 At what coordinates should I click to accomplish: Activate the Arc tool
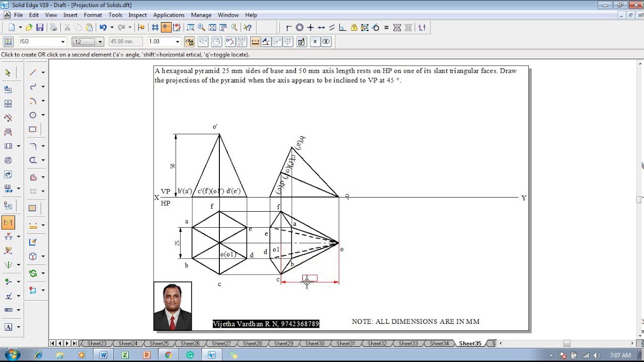pos(33,101)
